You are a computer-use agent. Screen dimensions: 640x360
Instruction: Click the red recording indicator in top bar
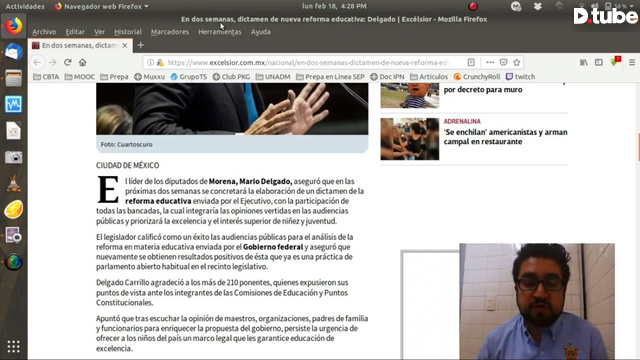(x=473, y=6)
